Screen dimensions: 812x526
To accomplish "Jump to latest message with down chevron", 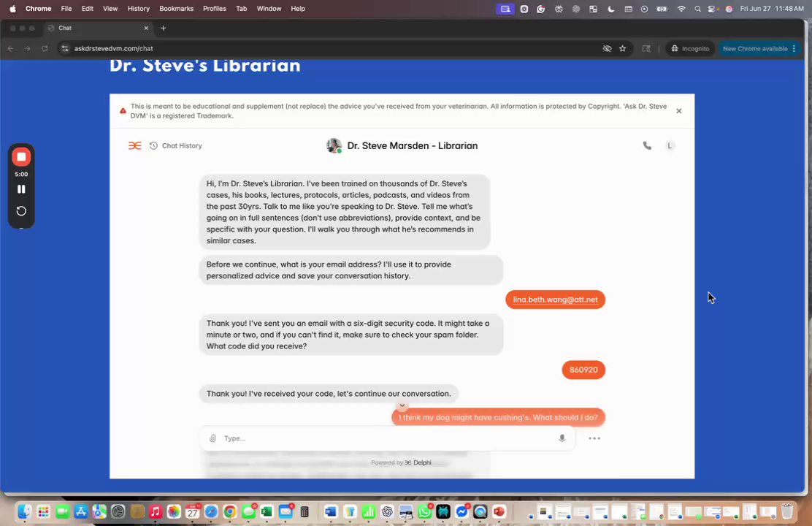I will coord(402,405).
